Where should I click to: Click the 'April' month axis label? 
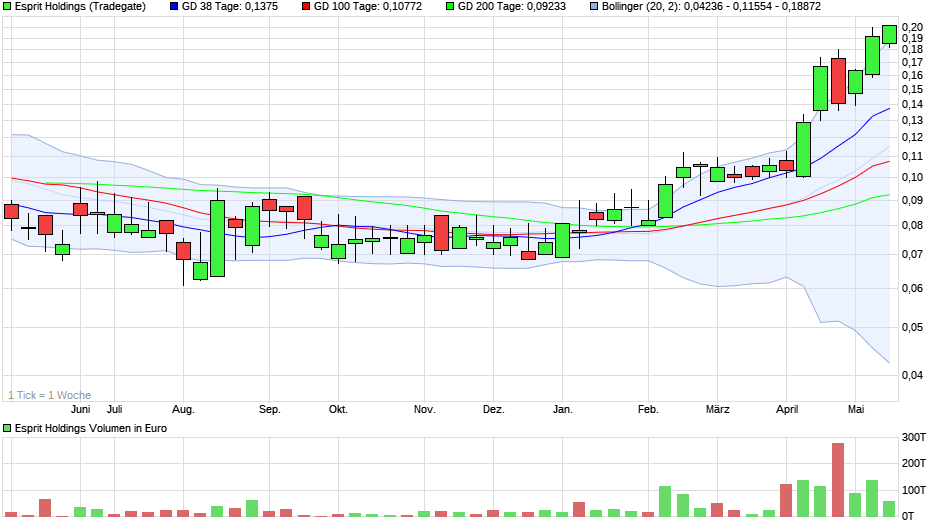pos(787,409)
